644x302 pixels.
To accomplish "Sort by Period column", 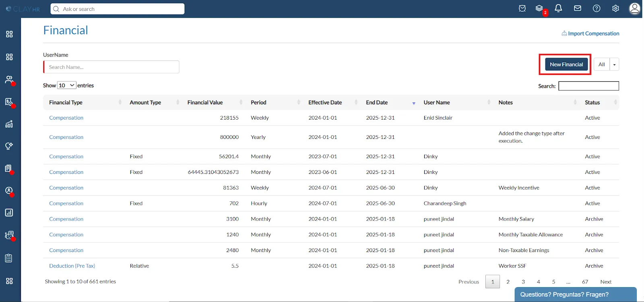I will [x=274, y=102].
